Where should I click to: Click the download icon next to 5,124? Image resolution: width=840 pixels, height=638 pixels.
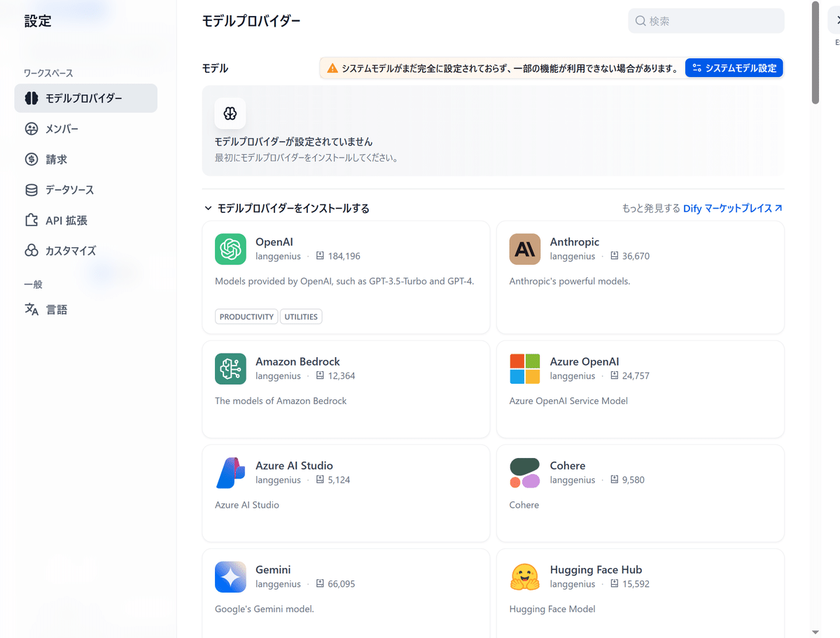tap(320, 480)
